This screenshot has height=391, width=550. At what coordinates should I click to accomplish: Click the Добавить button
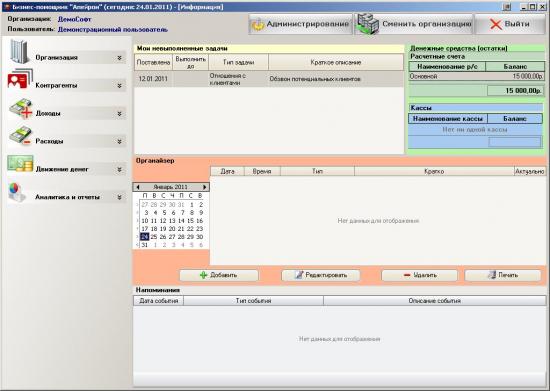point(219,275)
